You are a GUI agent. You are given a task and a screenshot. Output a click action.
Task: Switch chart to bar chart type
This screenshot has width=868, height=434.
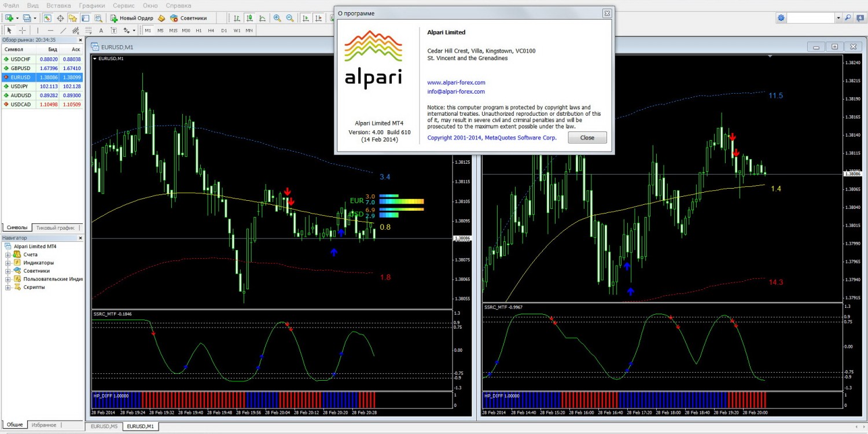(x=236, y=18)
